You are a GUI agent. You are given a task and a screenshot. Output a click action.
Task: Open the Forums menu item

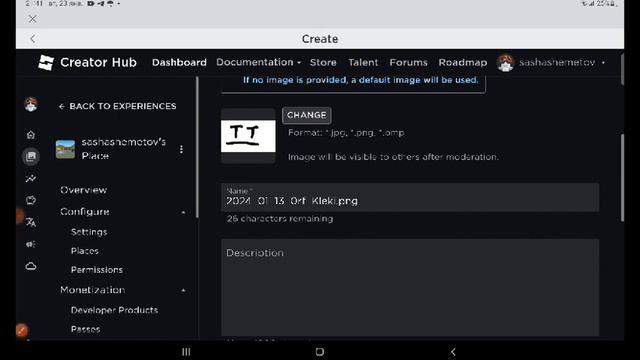click(x=408, y=62)
